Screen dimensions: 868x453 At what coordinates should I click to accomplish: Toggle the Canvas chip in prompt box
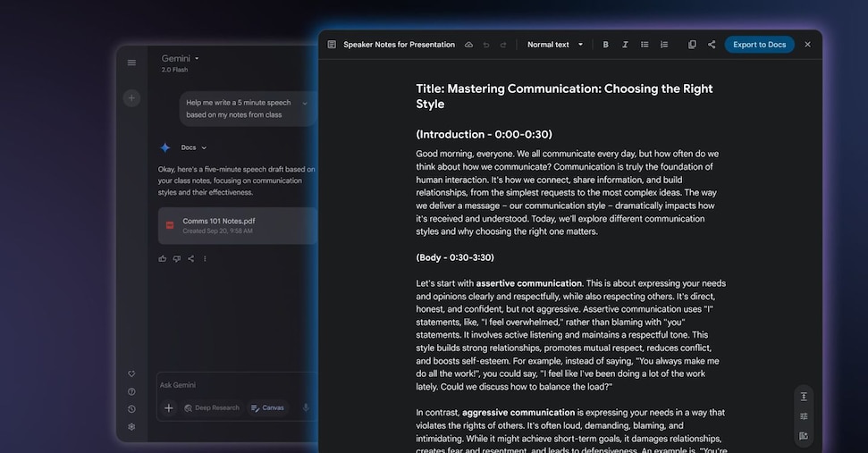[x=267, y=408]
